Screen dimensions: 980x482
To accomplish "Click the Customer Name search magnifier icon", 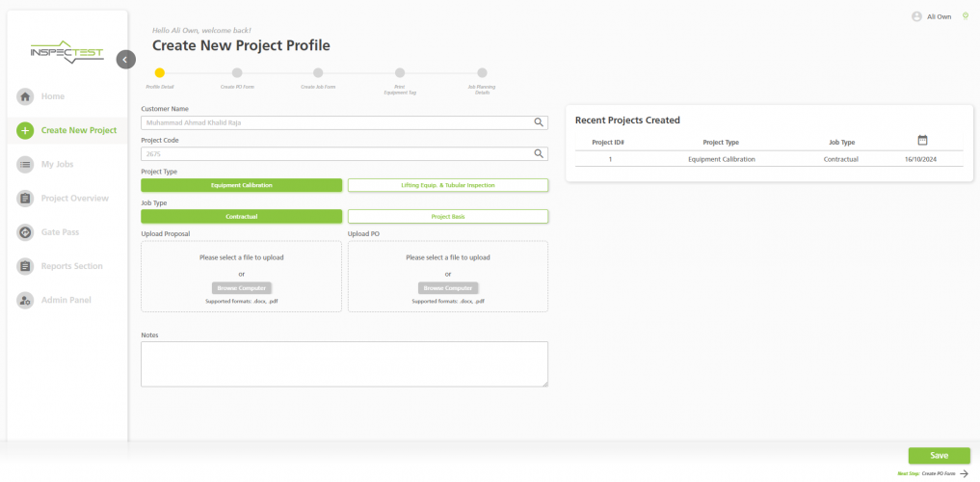I will click(539, 122).
